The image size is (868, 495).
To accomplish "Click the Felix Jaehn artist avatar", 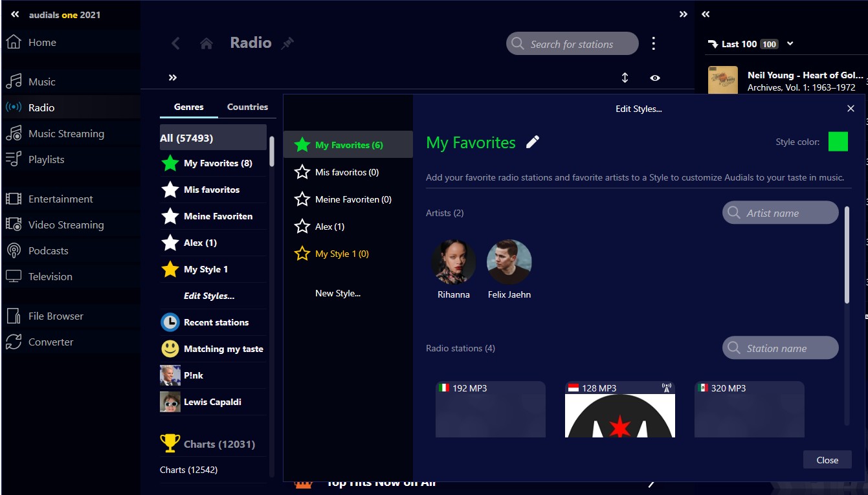I will point(509,262).
